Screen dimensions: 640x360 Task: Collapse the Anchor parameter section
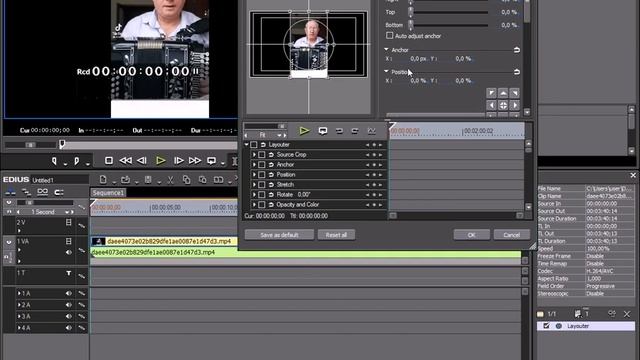[386, 49]
